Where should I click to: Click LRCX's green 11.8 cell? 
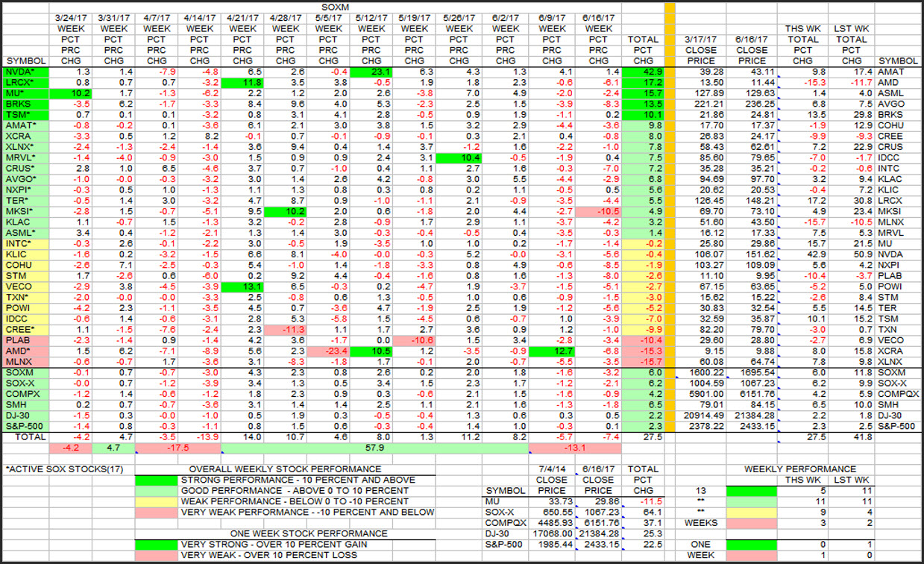pyautogui.click(x=242, y=83)
